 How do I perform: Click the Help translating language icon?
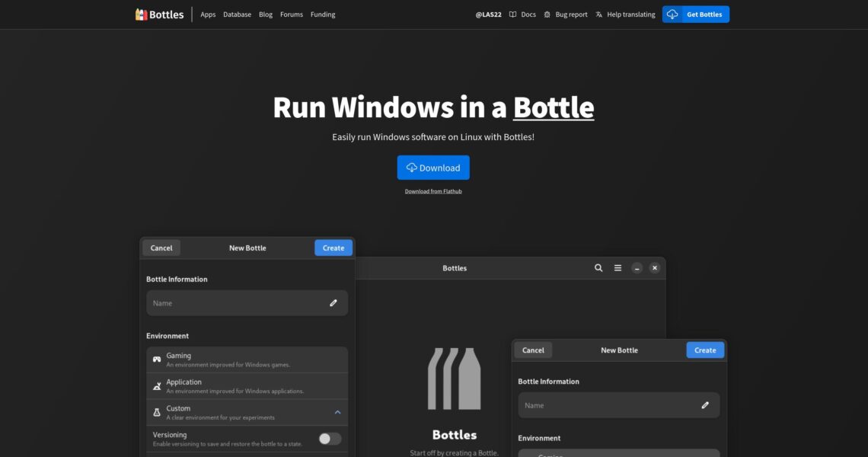click(x=599, y=14)
